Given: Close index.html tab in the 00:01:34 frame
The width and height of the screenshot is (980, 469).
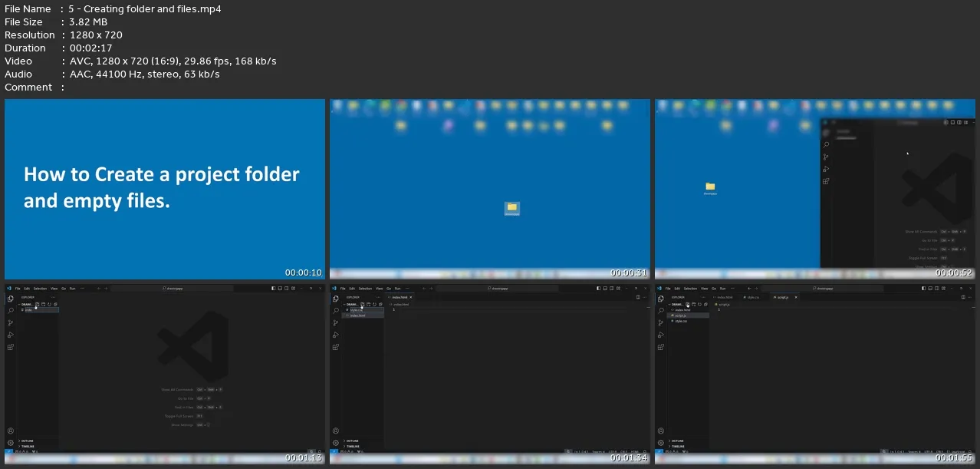Looking at the screenshot, I should coord(410,297).
